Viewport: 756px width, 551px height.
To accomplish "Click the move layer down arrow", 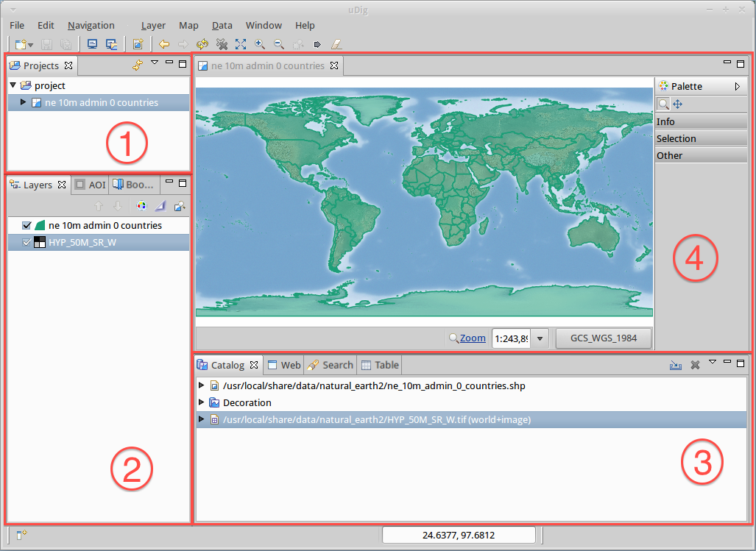I will [118, 206].
